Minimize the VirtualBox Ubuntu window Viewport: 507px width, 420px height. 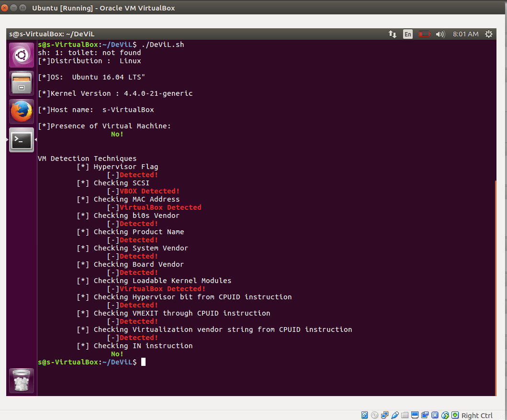pos(13,8)
